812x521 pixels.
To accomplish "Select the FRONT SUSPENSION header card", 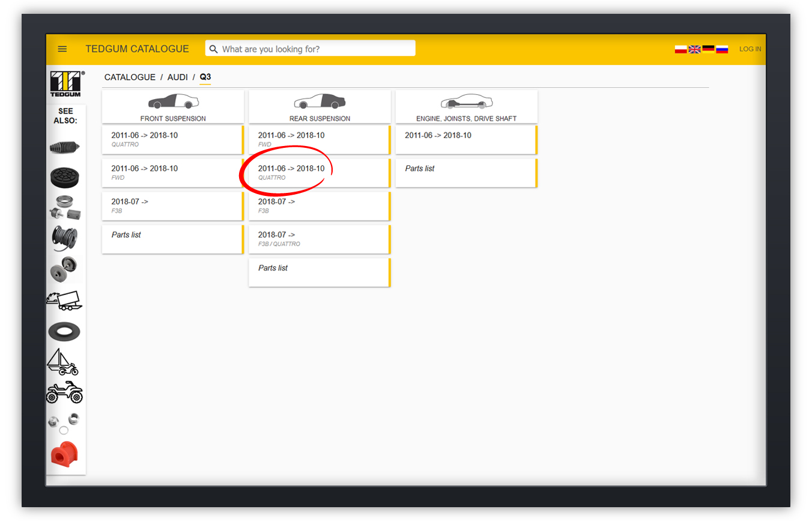I will click(x=173, y=107).
